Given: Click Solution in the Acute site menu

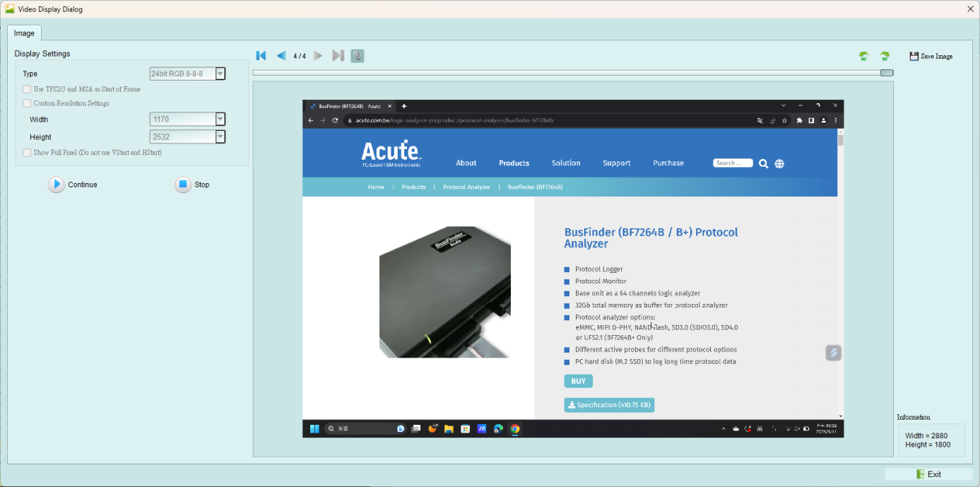Looking at the screenshot, I should (x=566, y=163).
